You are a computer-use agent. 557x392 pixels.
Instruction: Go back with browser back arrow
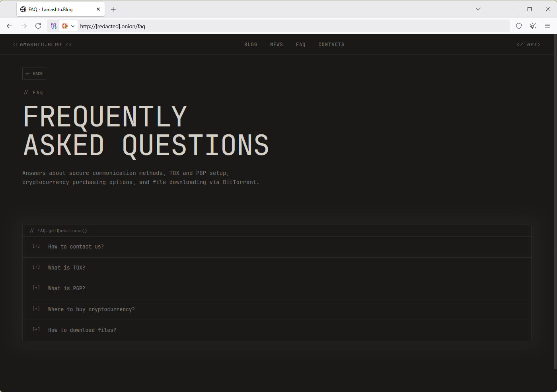coord(10,26)
